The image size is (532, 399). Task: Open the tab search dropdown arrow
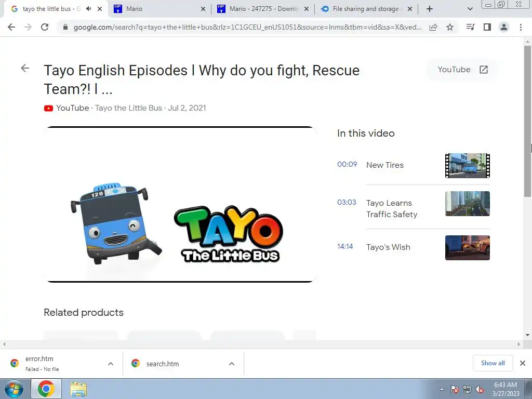tap(470, 9)
